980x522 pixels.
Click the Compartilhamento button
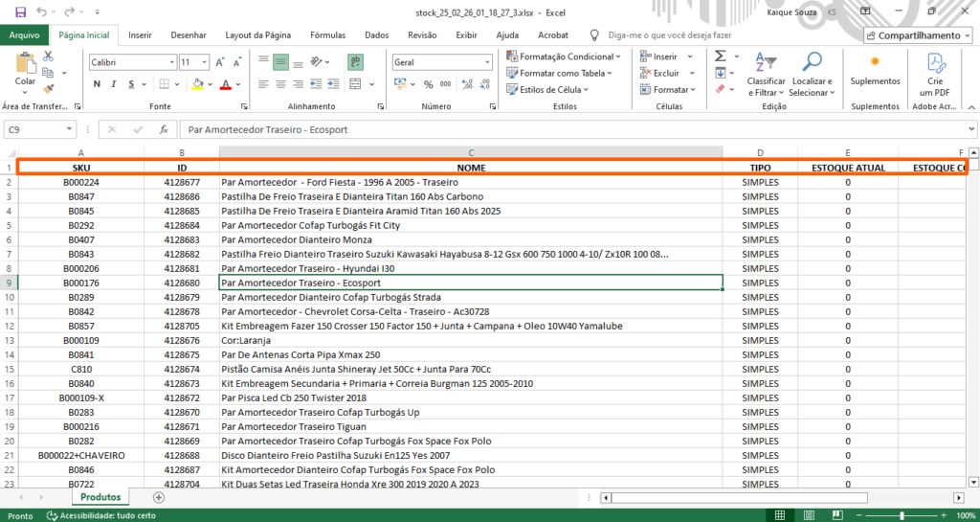[x=917, y=35]
